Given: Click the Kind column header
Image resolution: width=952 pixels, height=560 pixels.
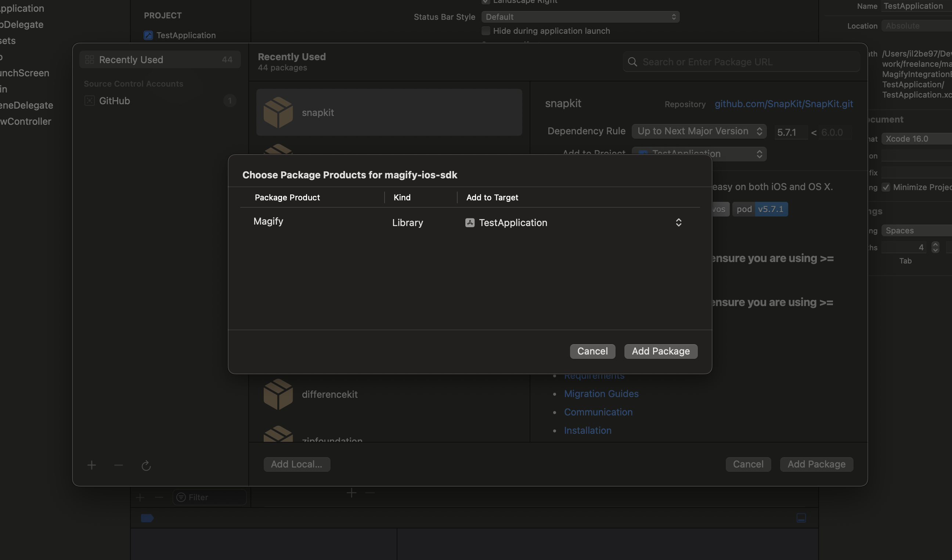Looking at the screenshot, I should click(402, 197).
